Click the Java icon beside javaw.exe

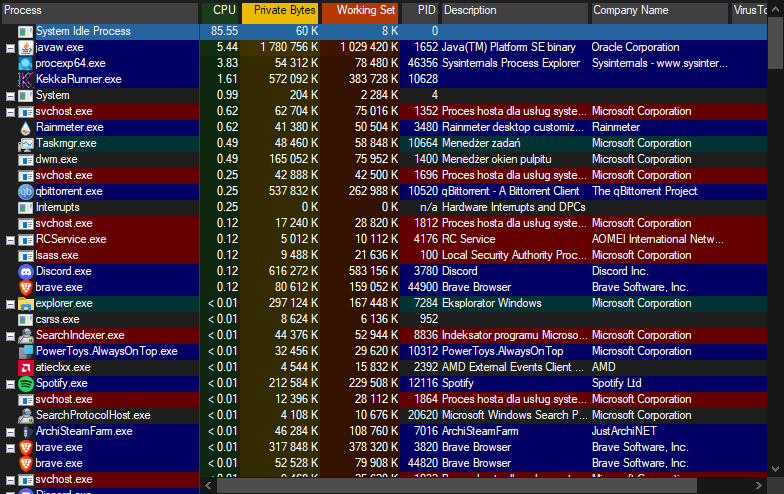tap(26, 48)
